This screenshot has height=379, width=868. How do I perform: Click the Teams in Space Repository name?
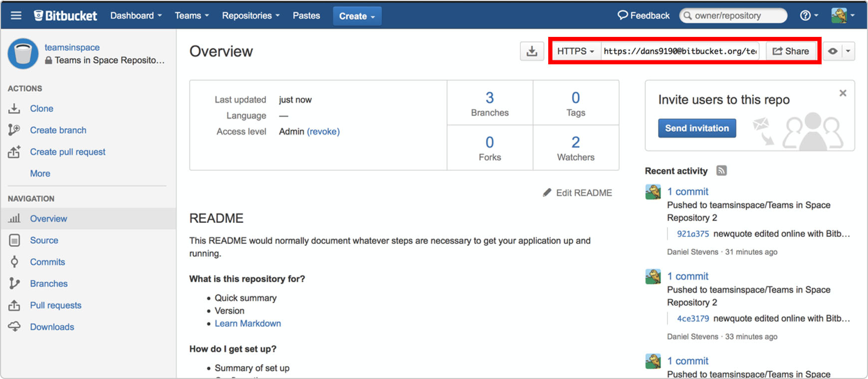point(109,60)
